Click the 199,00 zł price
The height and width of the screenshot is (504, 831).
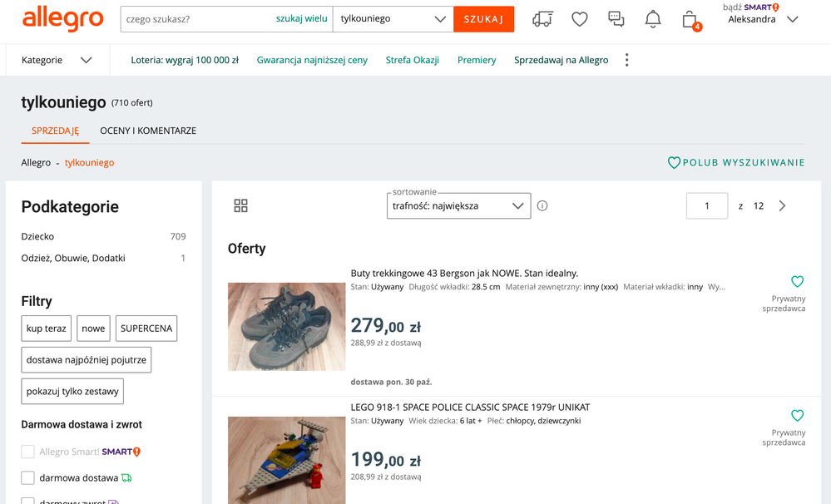(386, 459)
